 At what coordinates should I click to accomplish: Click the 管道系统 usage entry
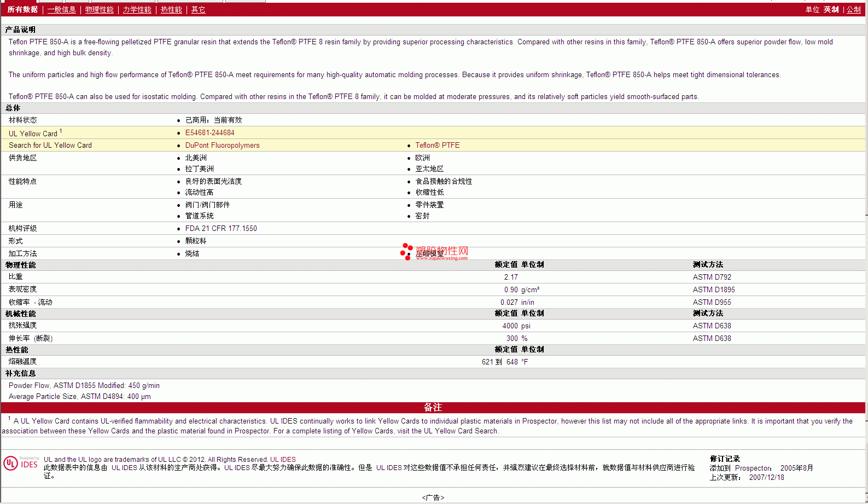click(199, 216)
